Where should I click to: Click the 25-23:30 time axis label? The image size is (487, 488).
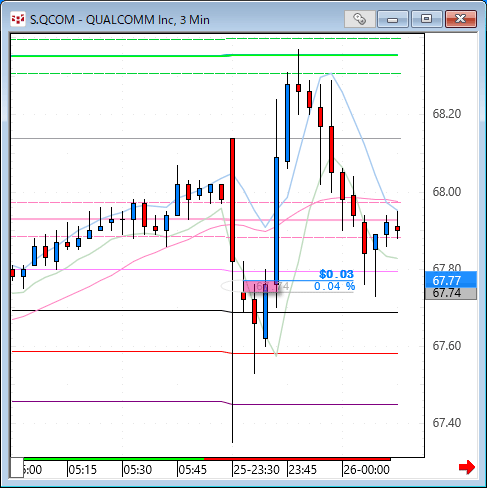click(256, 470)
